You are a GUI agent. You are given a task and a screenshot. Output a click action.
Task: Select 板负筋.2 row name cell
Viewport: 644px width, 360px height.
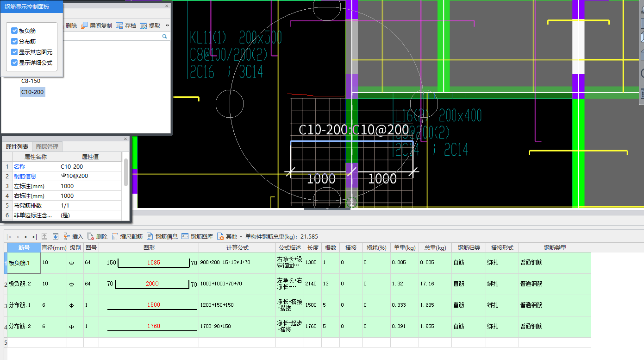click(24, 284)
